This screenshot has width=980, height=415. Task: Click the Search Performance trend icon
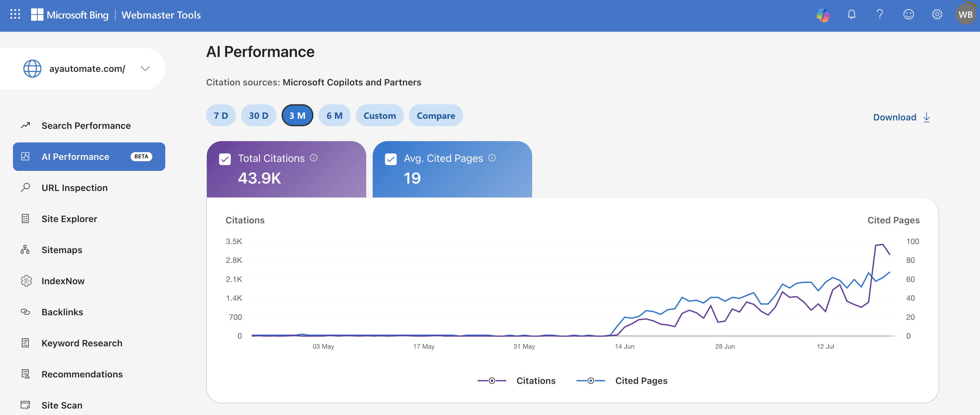tap(26, 125)
